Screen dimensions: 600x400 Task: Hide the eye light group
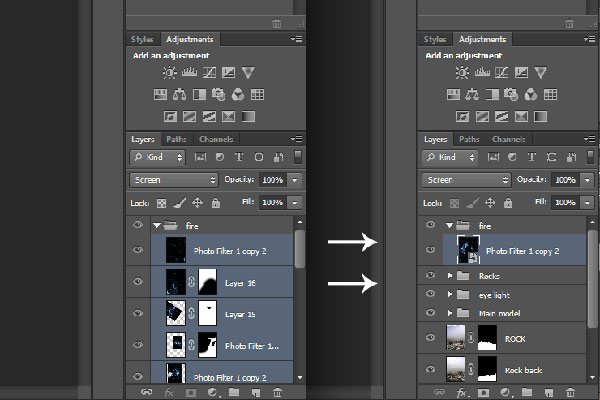(x=430, y=294)
